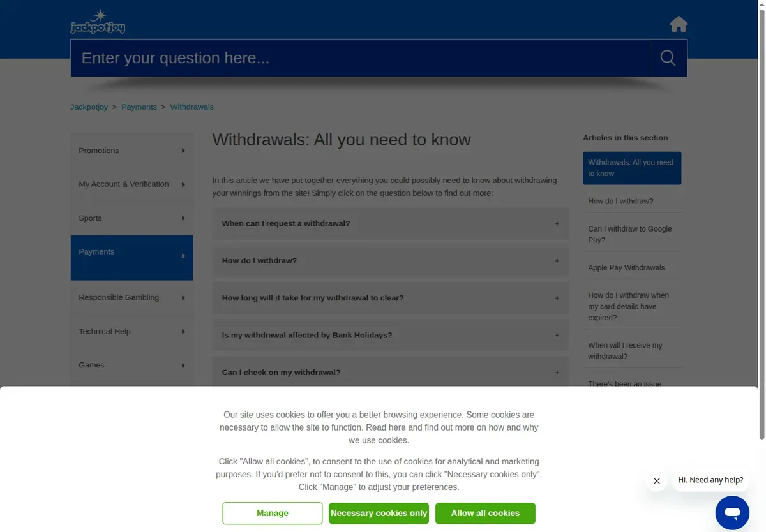Select Payments sidebar category
766x532 pixels.
pos(131,258)
